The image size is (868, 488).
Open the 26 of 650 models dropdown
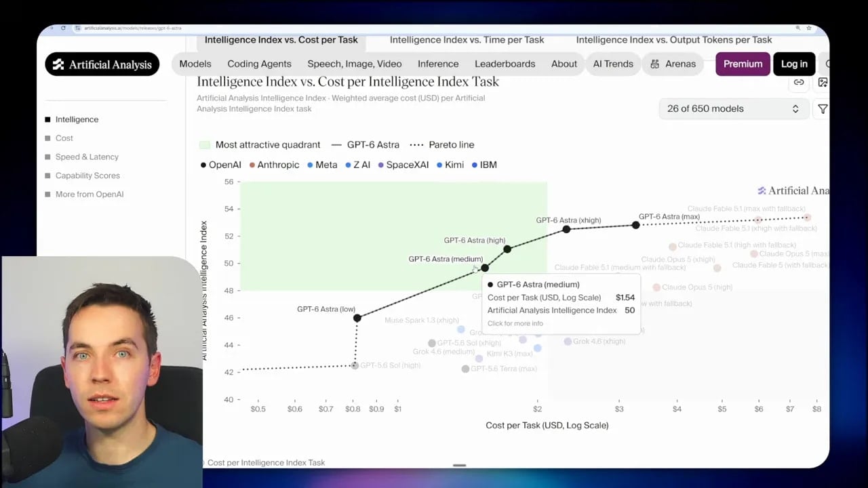(733, 108)
